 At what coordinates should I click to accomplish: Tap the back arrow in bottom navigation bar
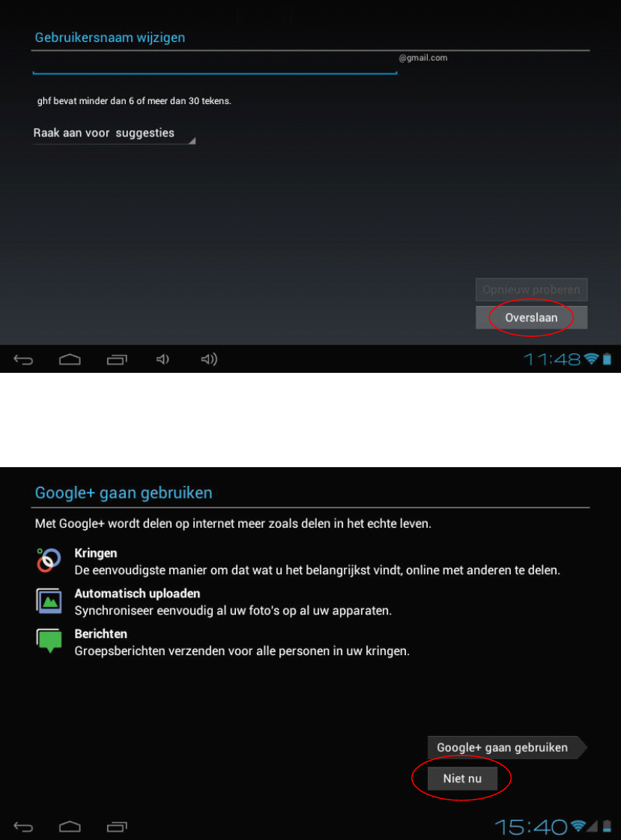point(23,827)
